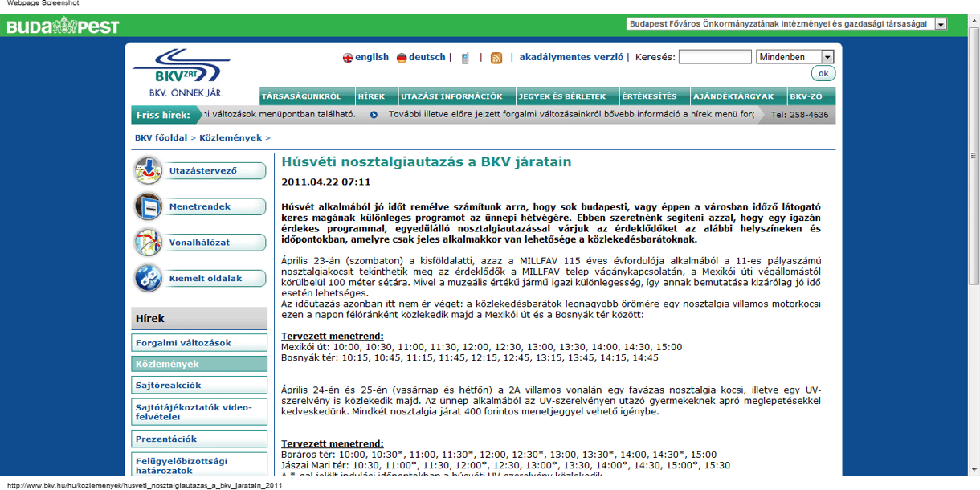This screenshot has width=980, height=490.
Task: Open the JEGYEK ÉS BÉRLETEK menu
Action: coord(568,96)
